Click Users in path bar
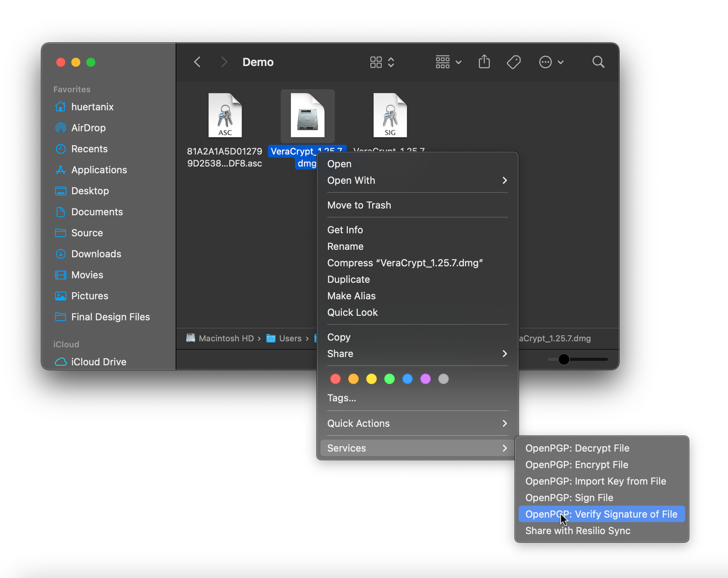Viewport: 728px width, 578px height. (x=284, y=338)
